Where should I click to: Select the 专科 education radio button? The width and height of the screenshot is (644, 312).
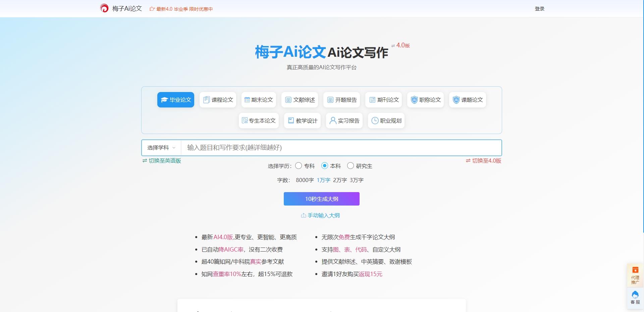click(299, 166)
